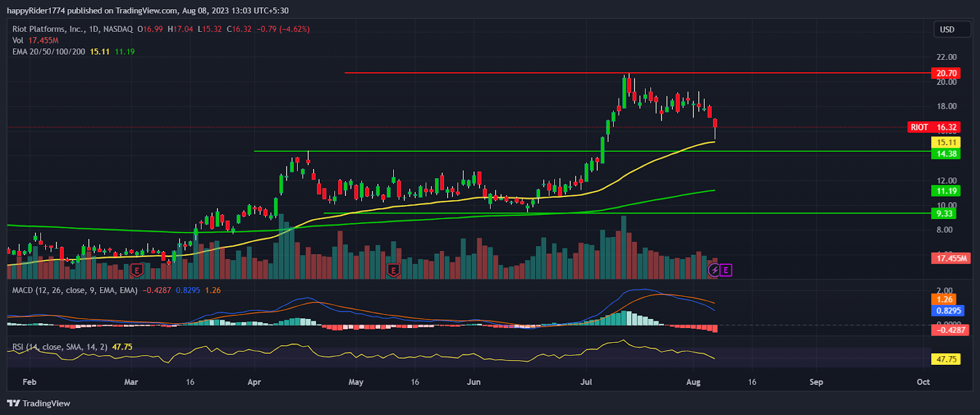Click the O16.99 open value in header
980x415 pixels.
tap(150, 29)
